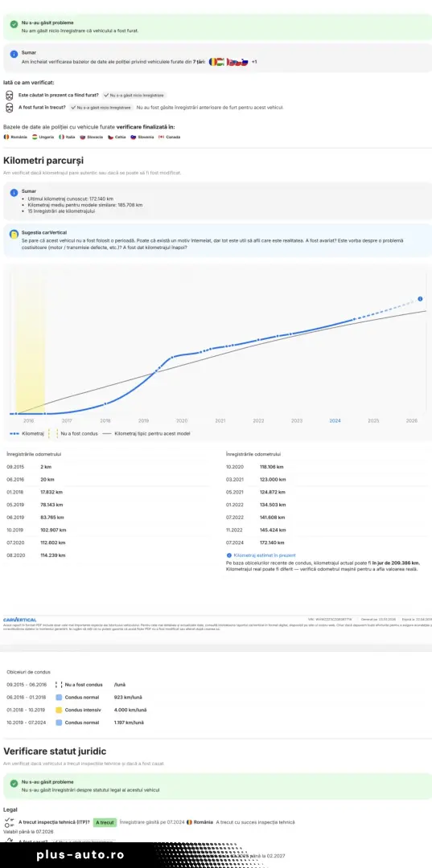Click the "Nu s-a găsit nicio înregistrare" badge for the current-theft check
This screenshot has height=868, width=432.
pyautogui.click(x=134, y=95)
